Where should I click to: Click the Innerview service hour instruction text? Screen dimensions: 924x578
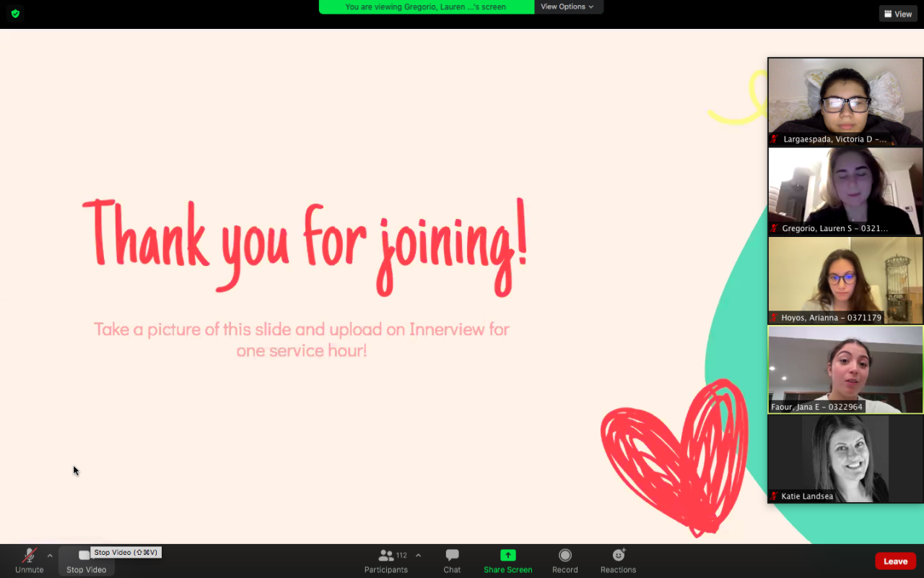pyautogui.click(x=302, y=340)
